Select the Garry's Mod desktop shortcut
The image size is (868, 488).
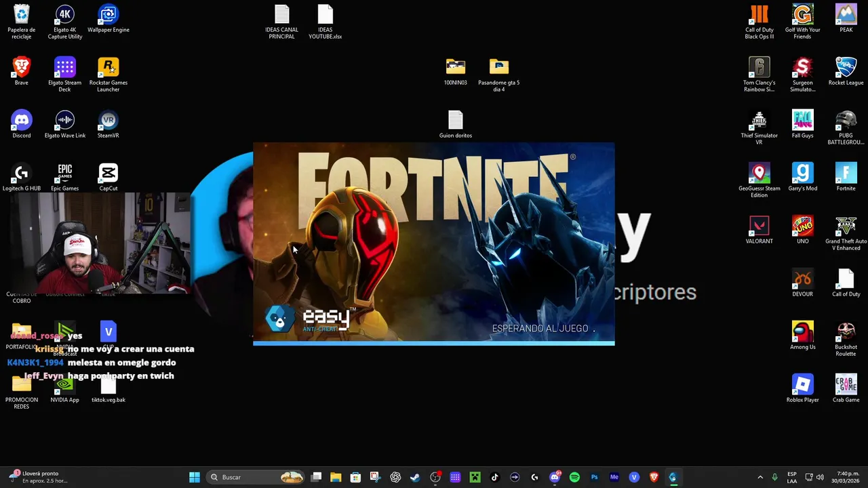point(803,177)
